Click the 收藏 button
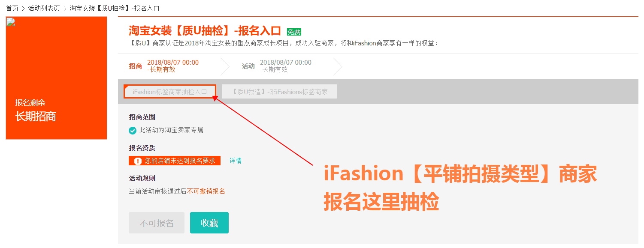644x248 pixels. coord(209,223)
